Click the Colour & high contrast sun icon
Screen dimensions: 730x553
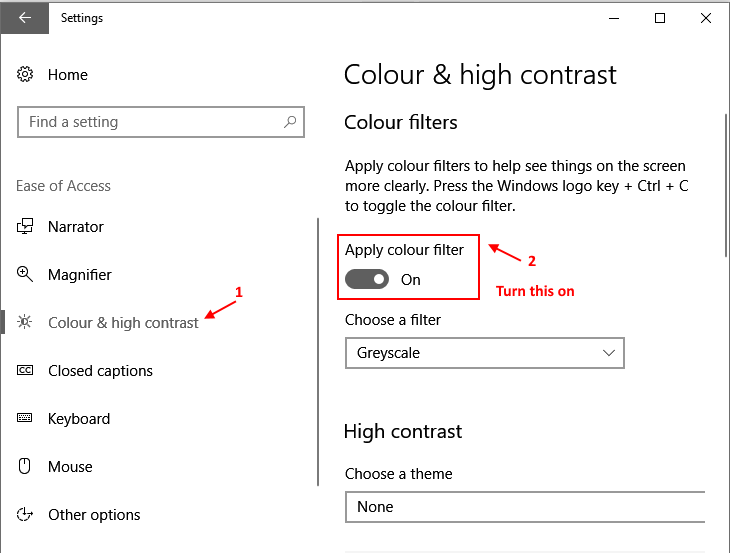[25, 322]
